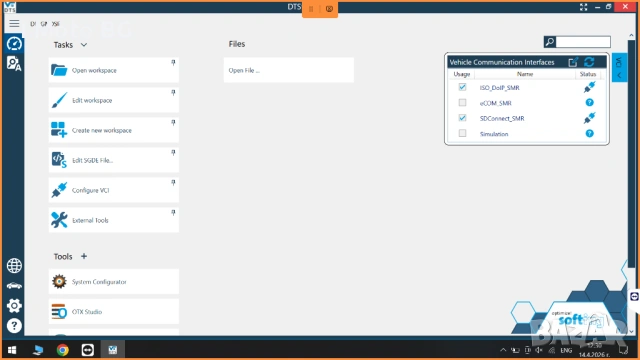Click vertical scrollbar down arrow
The image size is (640, 360).
tap(631, 331)
